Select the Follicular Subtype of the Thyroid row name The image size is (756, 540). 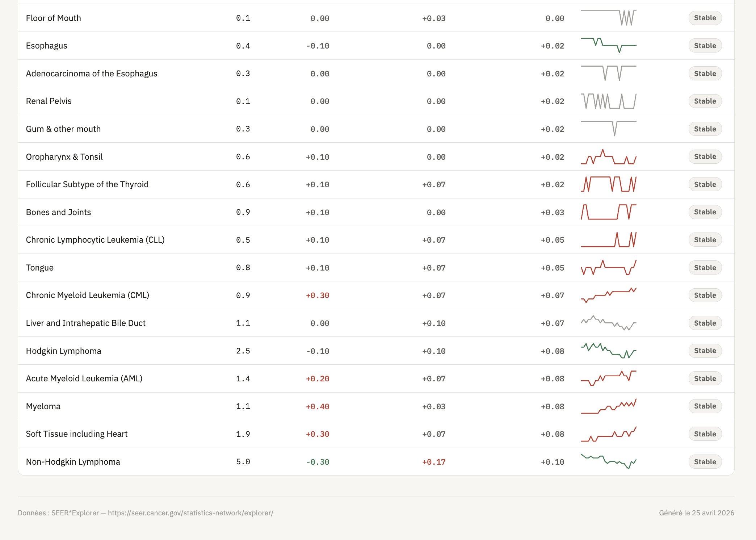click(87, 184)
